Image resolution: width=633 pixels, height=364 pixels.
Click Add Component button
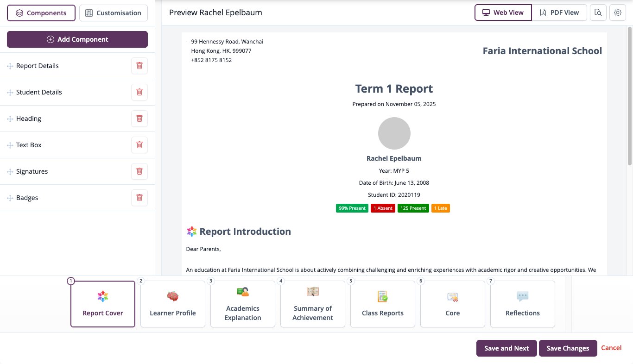tap(77, 39)
